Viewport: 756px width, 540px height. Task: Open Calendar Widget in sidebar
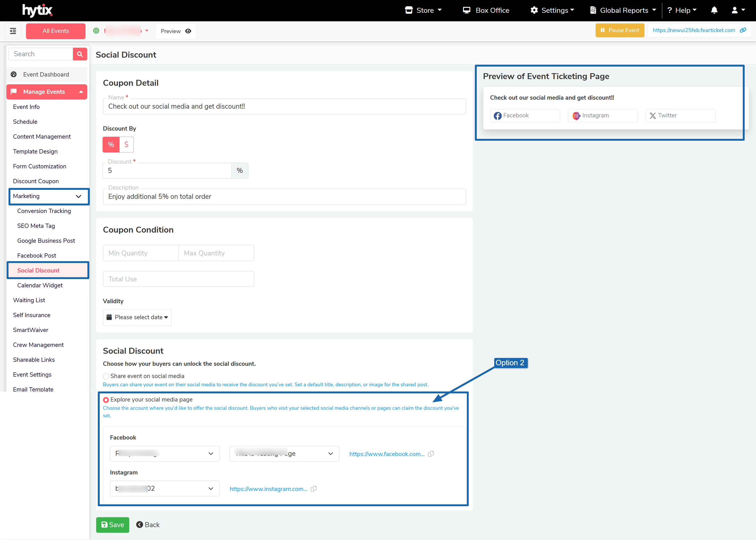coord(40,285)
